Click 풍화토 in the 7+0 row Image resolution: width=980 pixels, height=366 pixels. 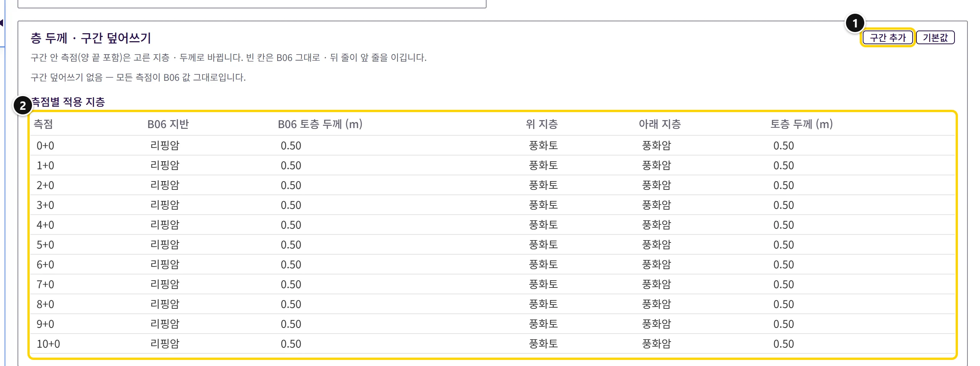coord(543,284)
